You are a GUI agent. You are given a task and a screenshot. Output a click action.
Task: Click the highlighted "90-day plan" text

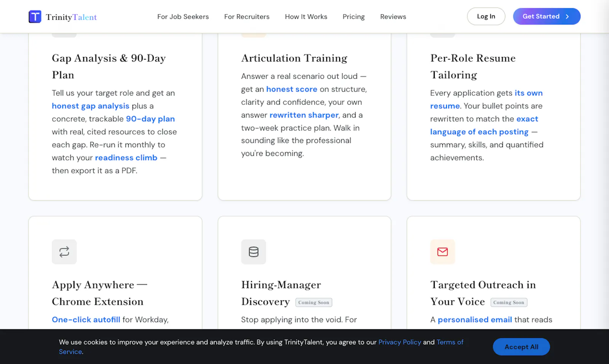coord(150,119)
